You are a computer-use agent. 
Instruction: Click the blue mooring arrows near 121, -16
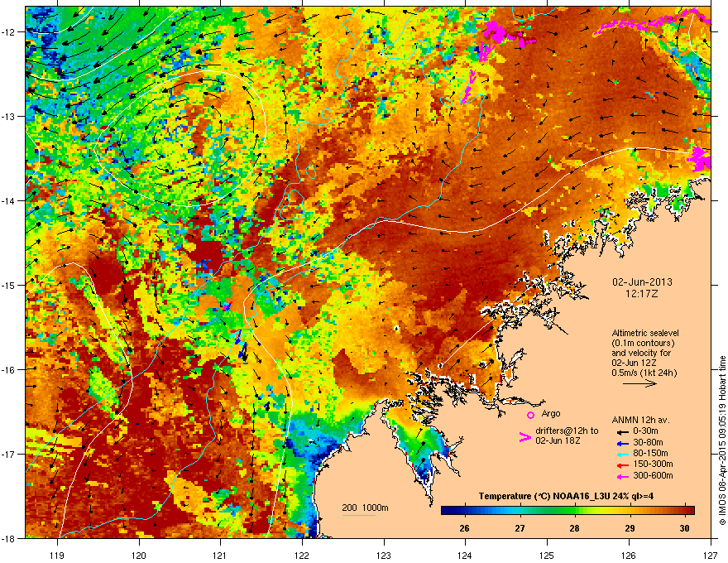[241, 345]
